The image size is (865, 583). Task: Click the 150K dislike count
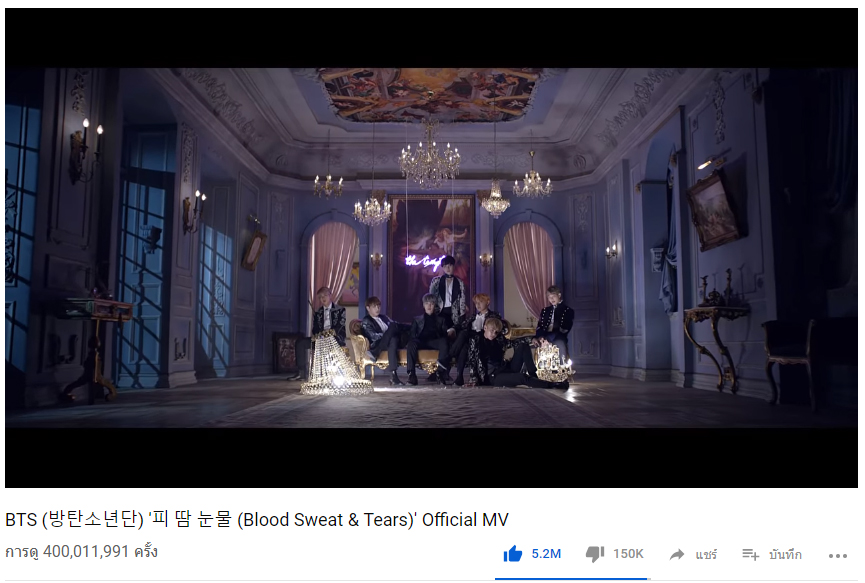coord(628,554)
